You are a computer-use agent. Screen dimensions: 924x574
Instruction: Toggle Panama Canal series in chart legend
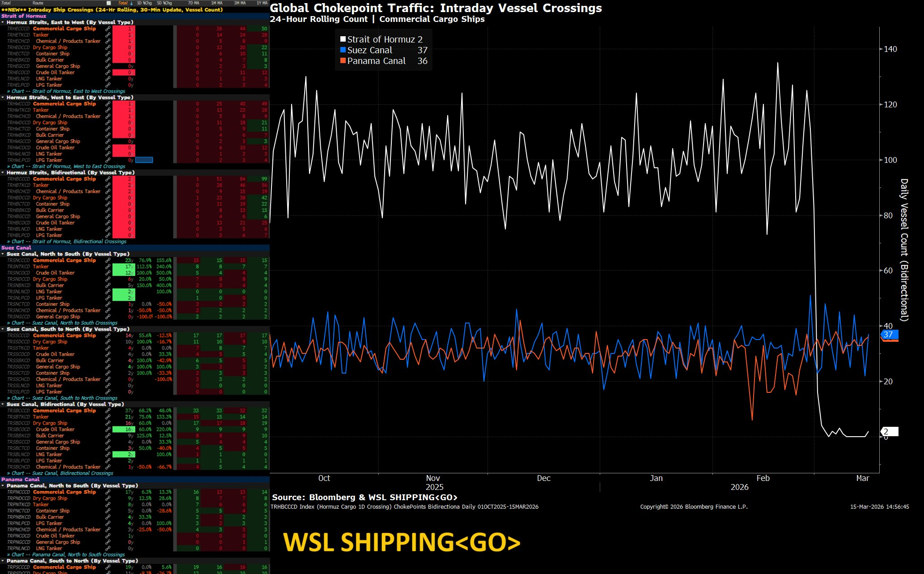(x=376, y=61)
